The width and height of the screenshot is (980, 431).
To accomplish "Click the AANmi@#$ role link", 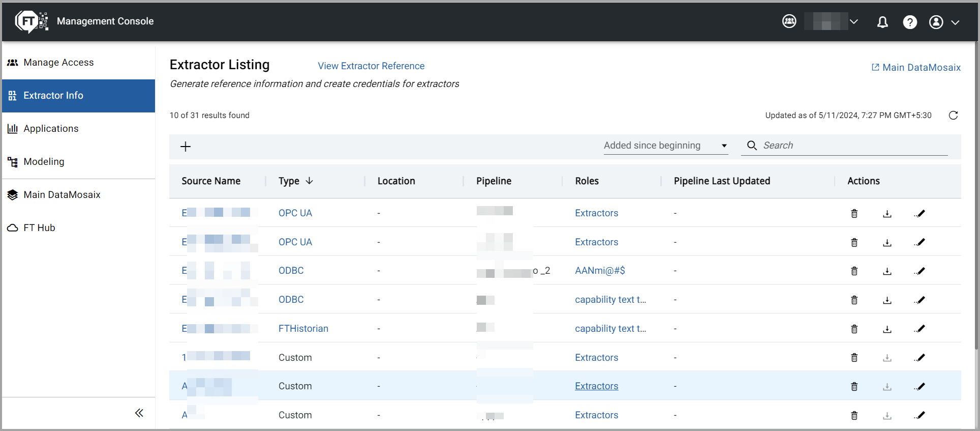I will (600, 271).
